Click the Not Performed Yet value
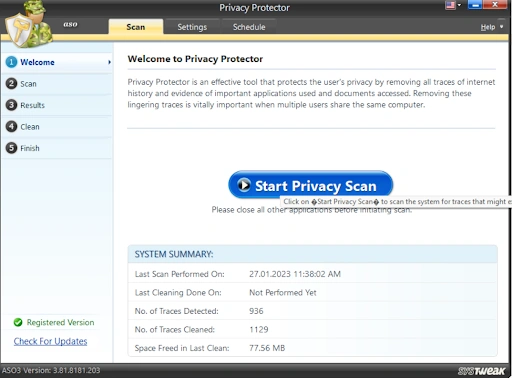 (283, 293)
